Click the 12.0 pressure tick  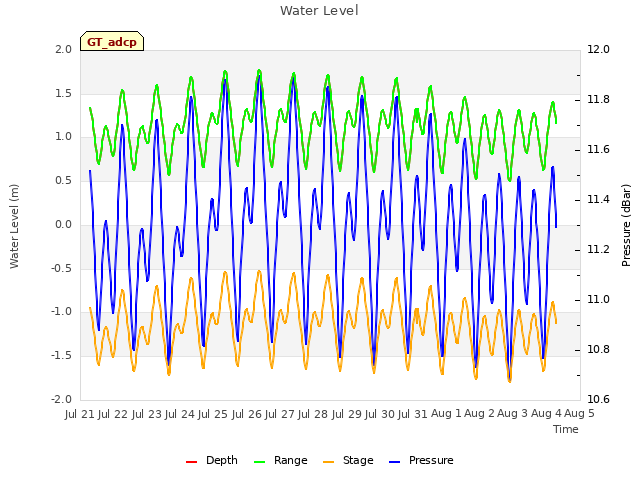point(598,50)
